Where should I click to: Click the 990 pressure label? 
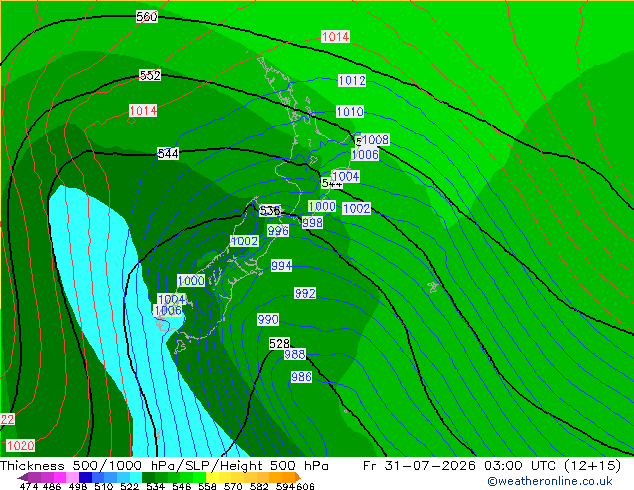point(268,319)
